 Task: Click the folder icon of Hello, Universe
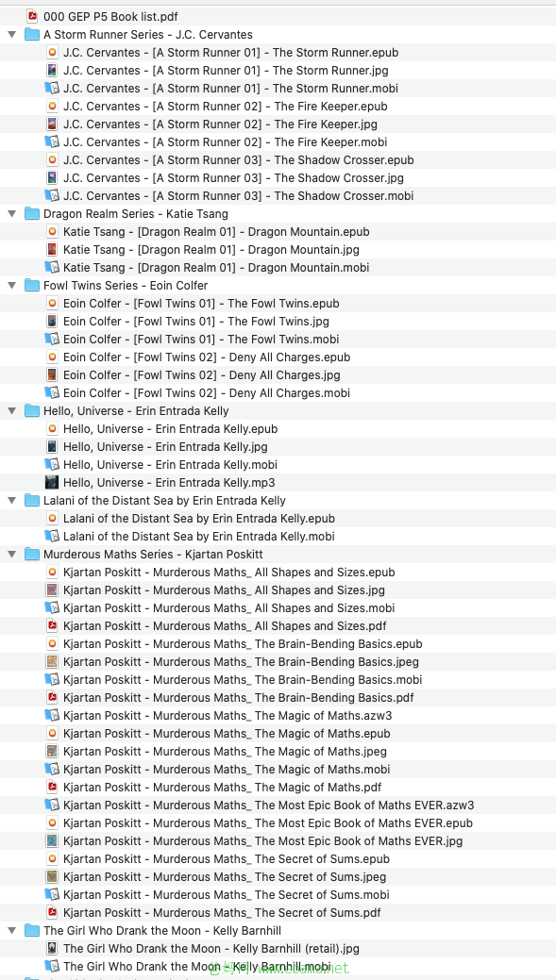(x=32, y=411)
